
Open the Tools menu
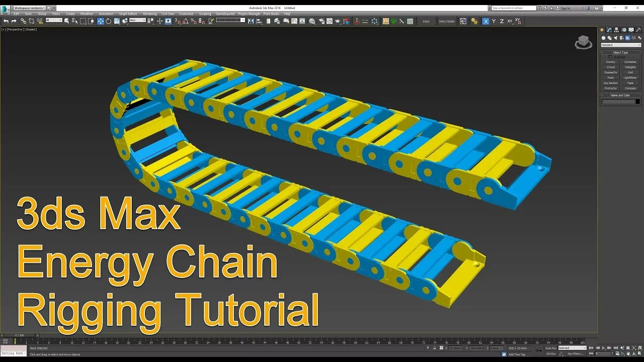pyautogui.click(x=28, y=14)
